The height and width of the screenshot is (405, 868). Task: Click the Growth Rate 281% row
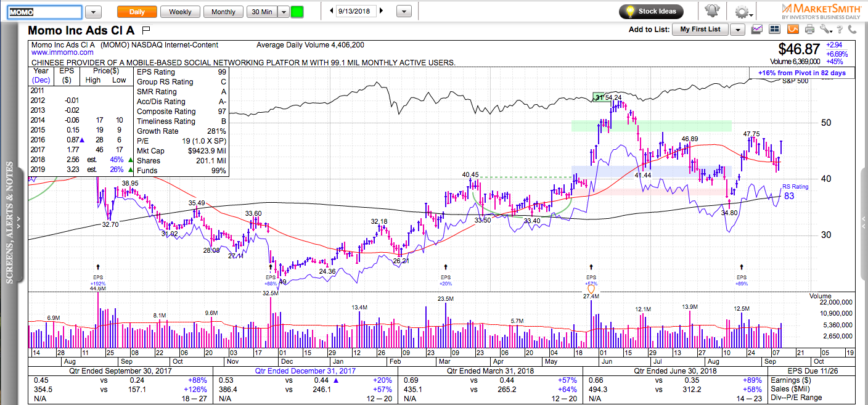click(182, 131)
